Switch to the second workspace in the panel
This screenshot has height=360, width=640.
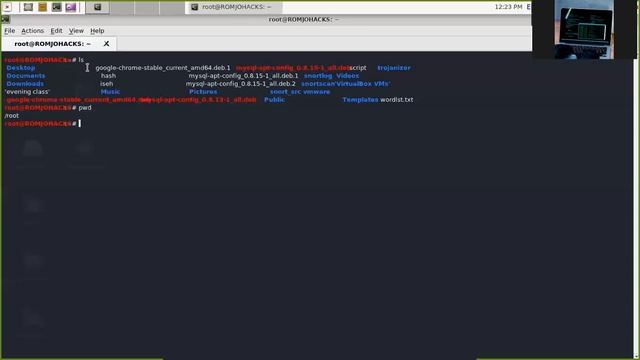122,7
